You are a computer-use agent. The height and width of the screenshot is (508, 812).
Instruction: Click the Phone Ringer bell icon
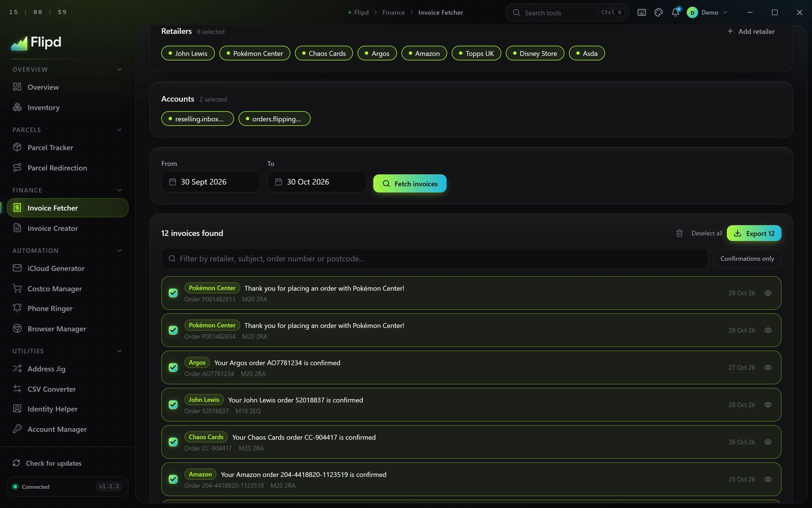coord(17,308)
